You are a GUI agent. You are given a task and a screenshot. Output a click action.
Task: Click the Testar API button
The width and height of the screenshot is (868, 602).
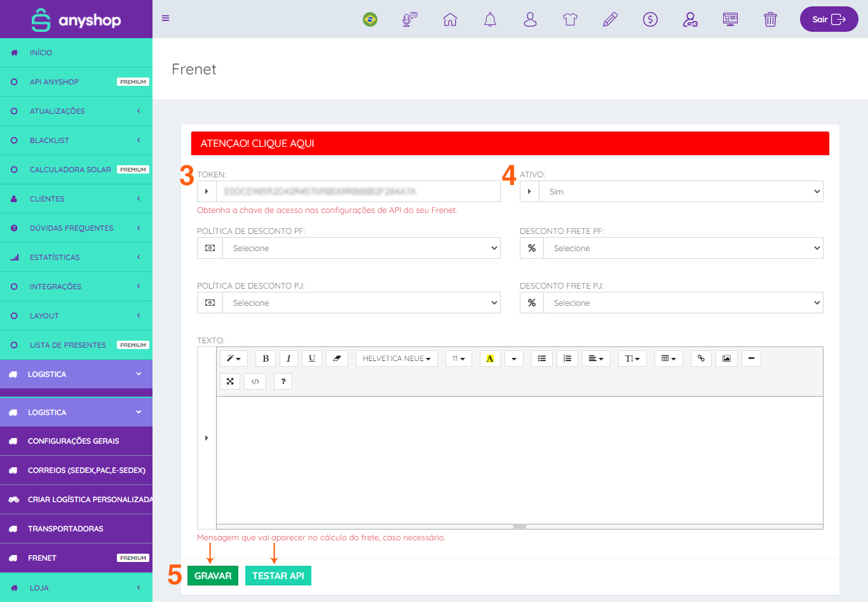(278, 576)
